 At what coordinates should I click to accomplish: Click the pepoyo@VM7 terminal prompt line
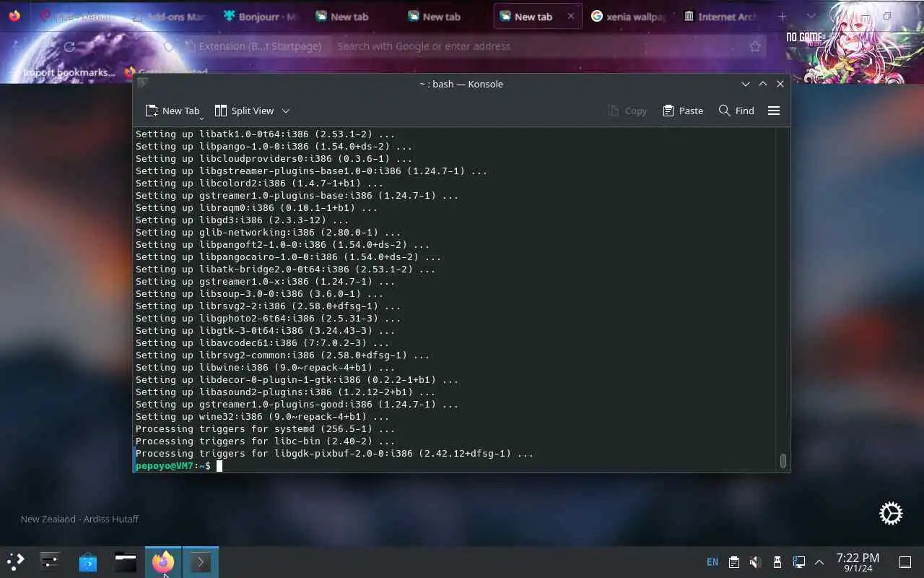click(173, 466)
